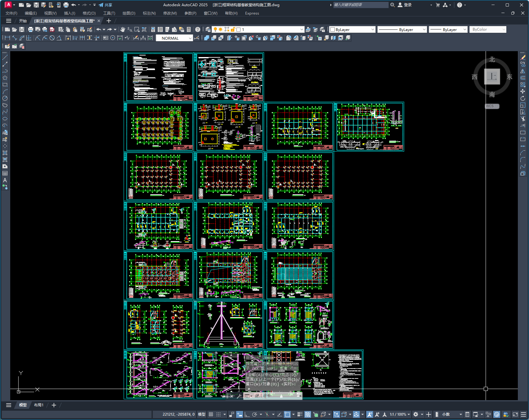
Task: Open the 绘图(D) menu
Action: click(129, 13)
